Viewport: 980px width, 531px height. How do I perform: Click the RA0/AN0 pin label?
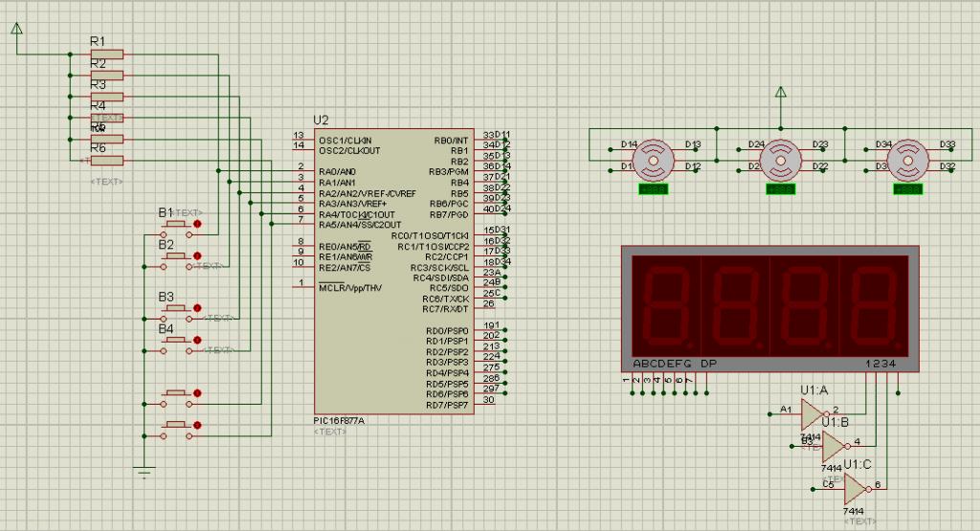pyautogui.click(x=338, y=172)
